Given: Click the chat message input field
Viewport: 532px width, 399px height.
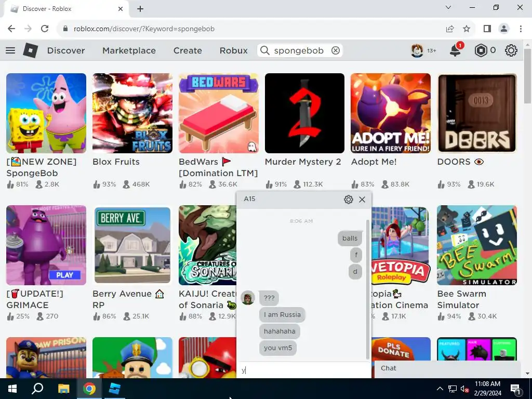Looking at the screenshot, I should click(x=303, y=370).
